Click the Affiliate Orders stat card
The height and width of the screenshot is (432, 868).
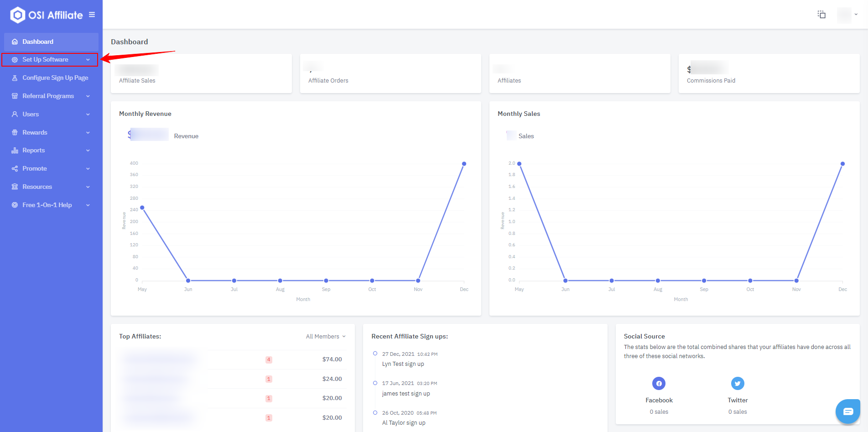click(390, 73)
